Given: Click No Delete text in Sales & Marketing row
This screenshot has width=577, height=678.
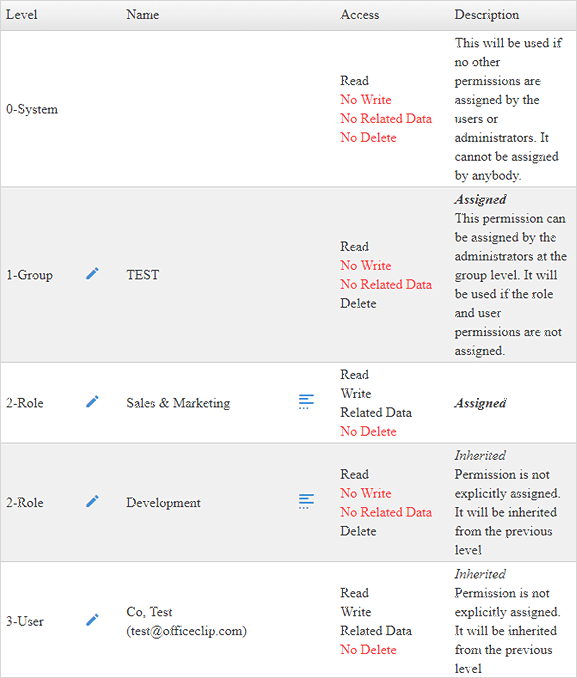Looking at the screenshot, I should (368, 432).
